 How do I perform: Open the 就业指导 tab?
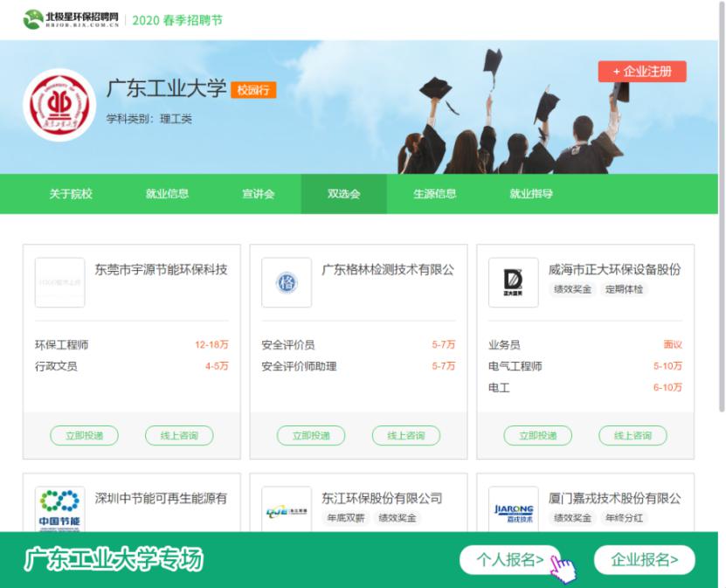click(x=531, y=194)
